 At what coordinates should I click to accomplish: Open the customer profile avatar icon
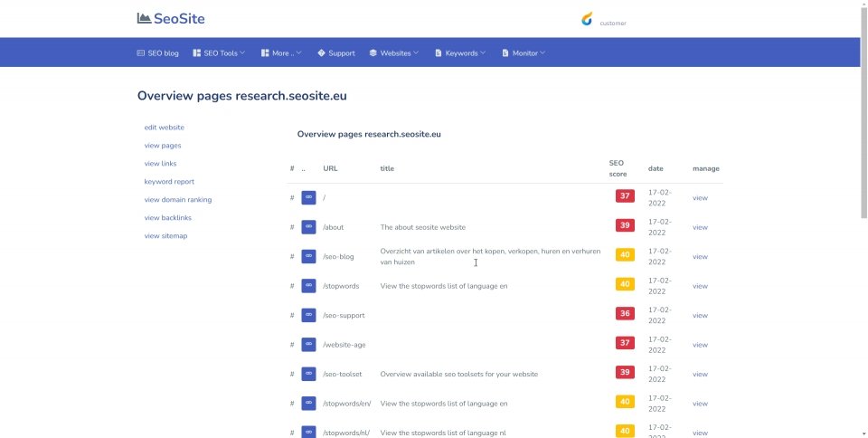[587, 19]
